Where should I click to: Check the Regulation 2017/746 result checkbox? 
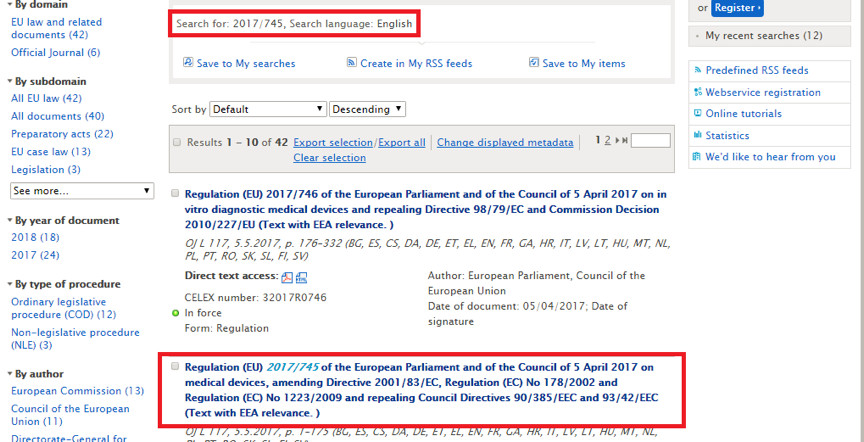[176, 194]
